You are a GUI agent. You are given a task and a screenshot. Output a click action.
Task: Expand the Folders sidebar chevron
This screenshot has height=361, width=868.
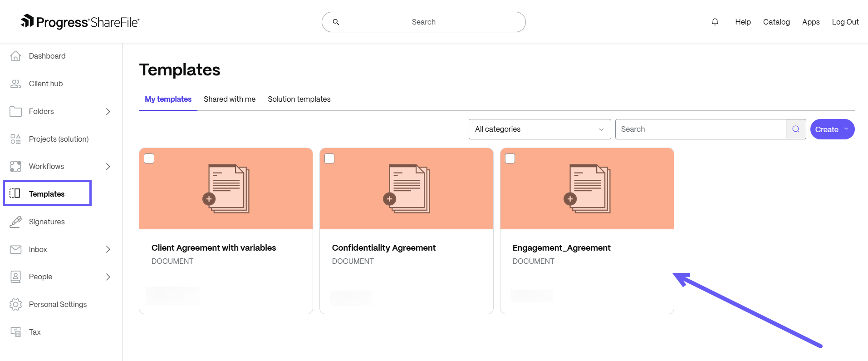click(x=108, y=112)
